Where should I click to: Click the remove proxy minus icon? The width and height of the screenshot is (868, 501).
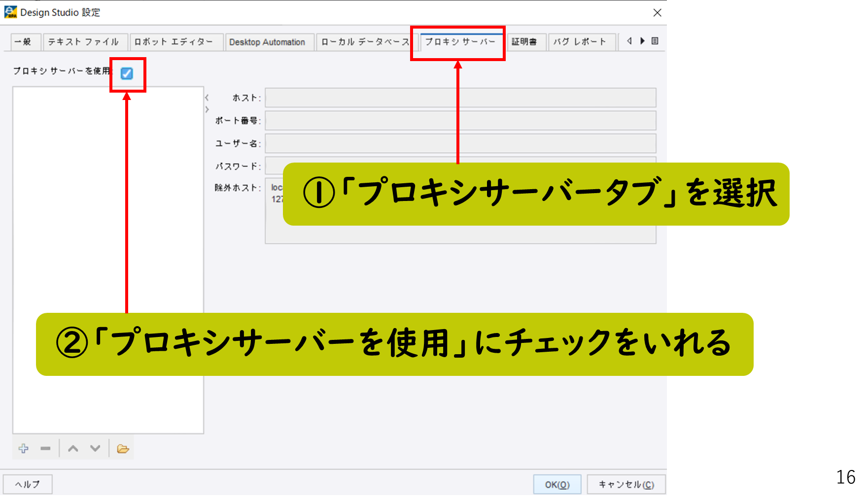[x=45, y=448]
